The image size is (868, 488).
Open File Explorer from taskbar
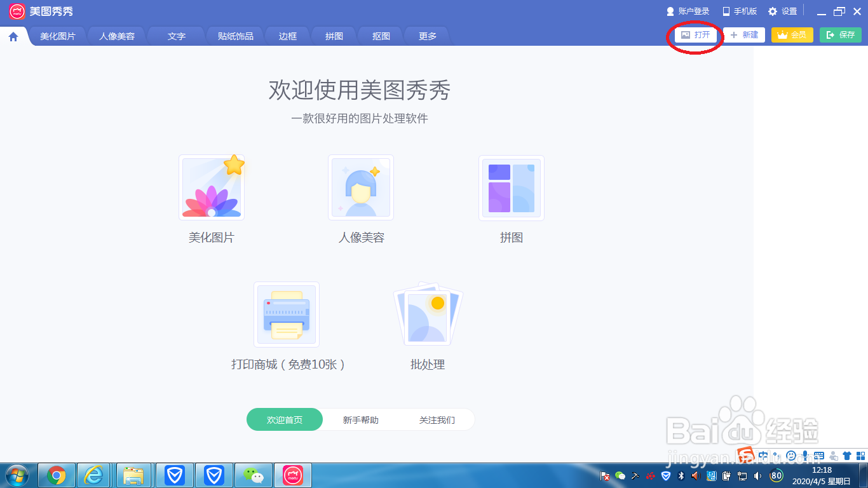coord(134,475)
